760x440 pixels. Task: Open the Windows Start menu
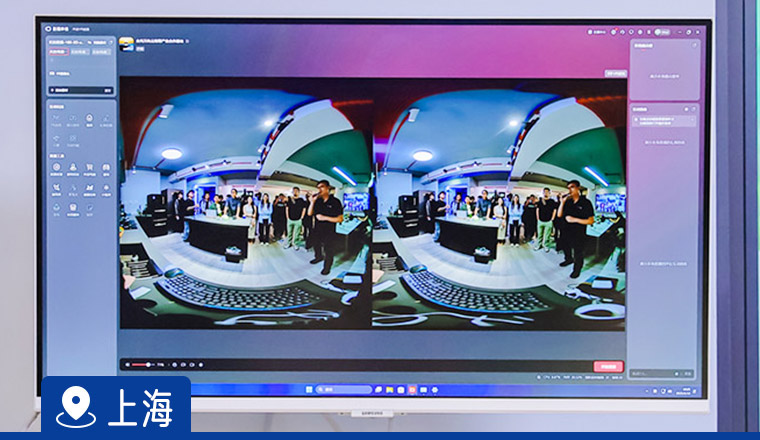pos(309,390)
